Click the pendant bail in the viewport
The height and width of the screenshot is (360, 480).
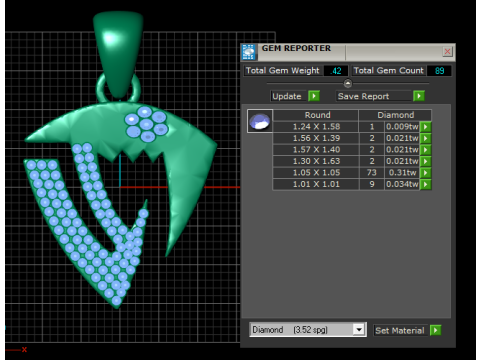coord(119,53)
